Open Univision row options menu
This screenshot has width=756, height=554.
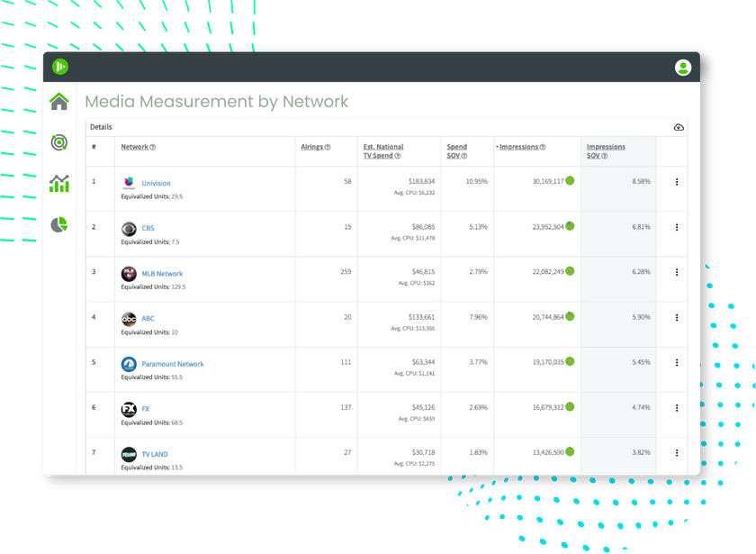(677, 182)
